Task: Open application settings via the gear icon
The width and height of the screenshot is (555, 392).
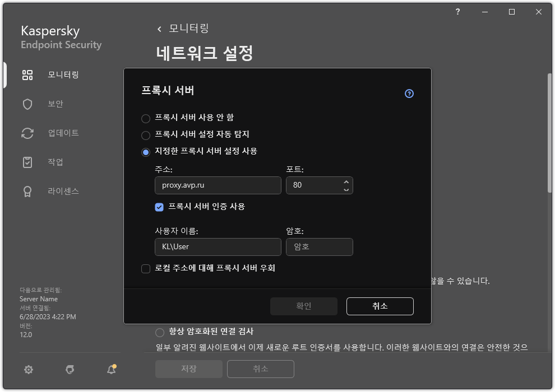Action: coord(28,370)
